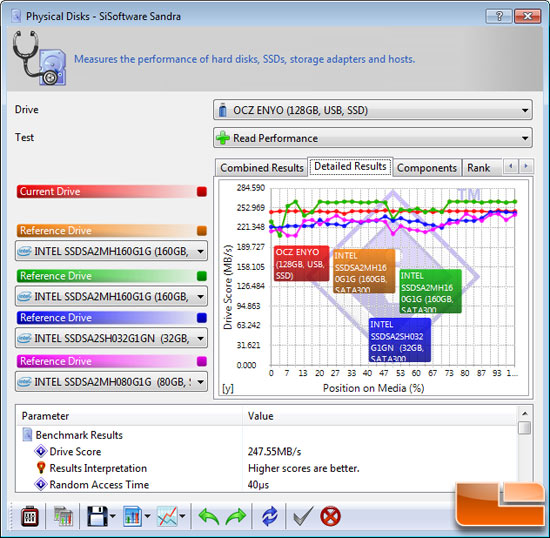
Task: Toggle the blue Reference Drive square
Action: (202, 318)
